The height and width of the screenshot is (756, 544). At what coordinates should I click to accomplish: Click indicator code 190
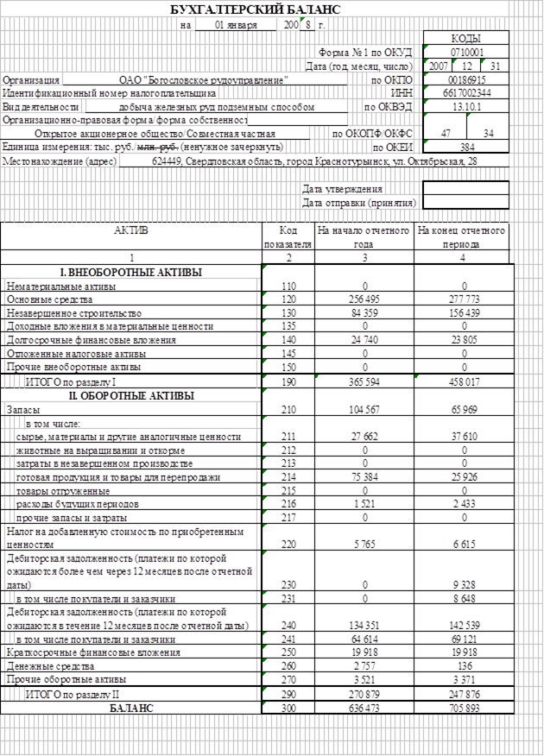[x=288, y=381]
